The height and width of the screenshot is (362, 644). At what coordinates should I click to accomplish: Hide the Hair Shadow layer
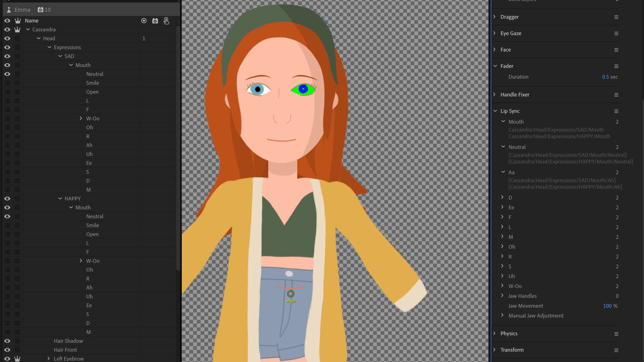[7, 341]
